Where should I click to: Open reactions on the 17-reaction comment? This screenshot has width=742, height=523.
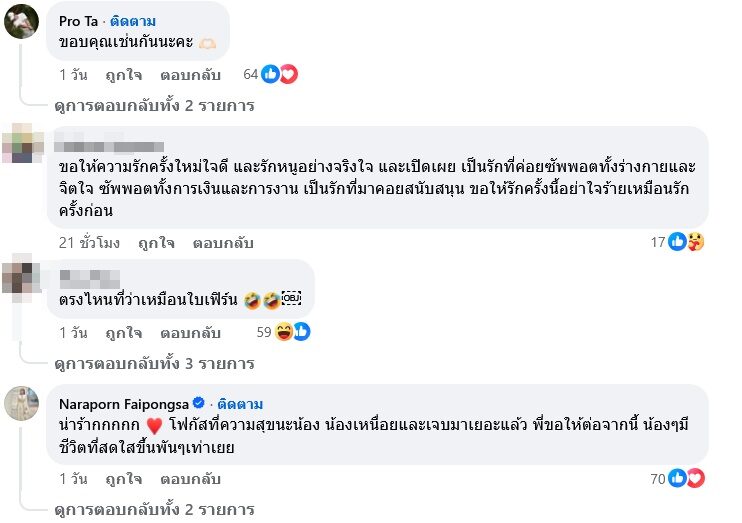coord(685,241)
